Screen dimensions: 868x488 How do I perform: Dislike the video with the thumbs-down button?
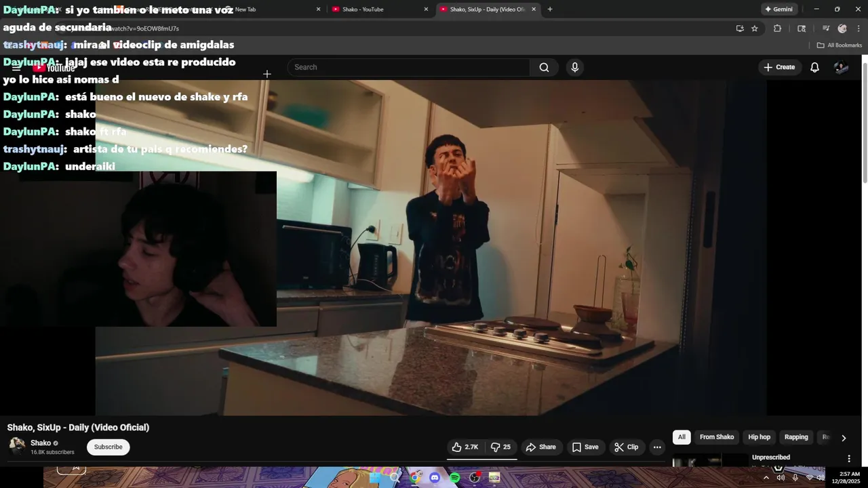pos(500,447)
